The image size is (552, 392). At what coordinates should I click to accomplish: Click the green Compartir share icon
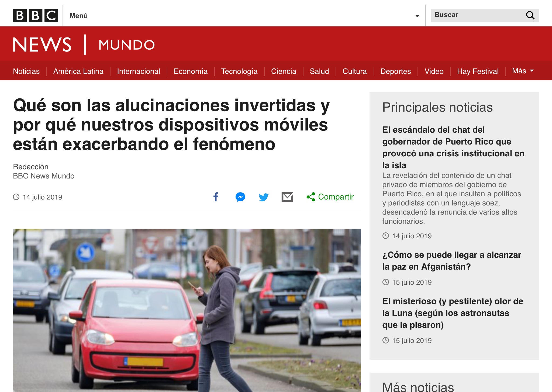311,197
